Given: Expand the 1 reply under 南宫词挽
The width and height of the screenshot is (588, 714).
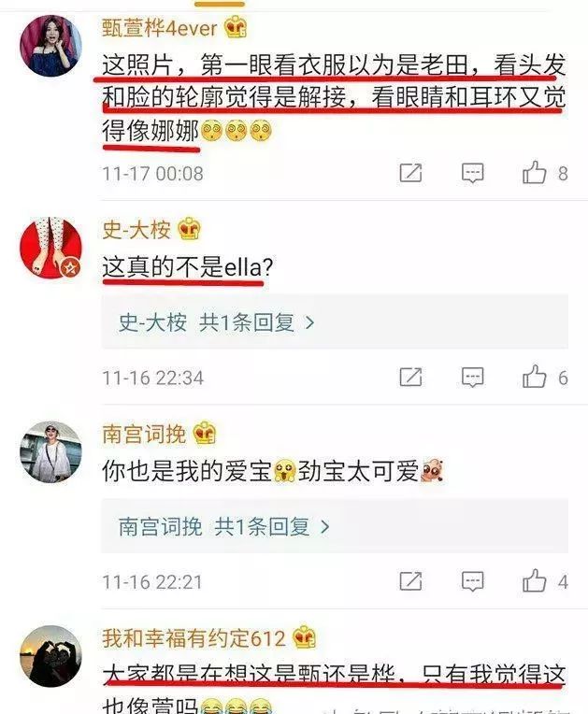Looking at the screenshot, I should 335,526.
